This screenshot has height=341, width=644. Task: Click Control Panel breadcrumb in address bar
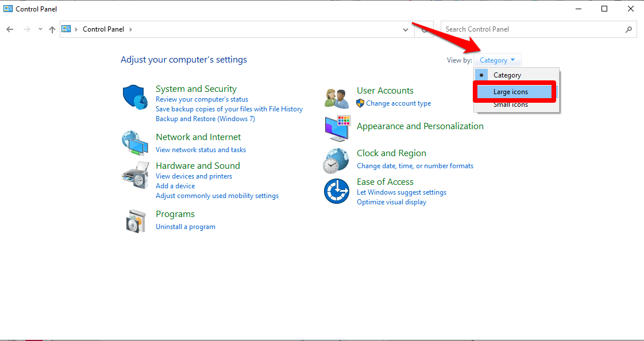coord(103,29)
